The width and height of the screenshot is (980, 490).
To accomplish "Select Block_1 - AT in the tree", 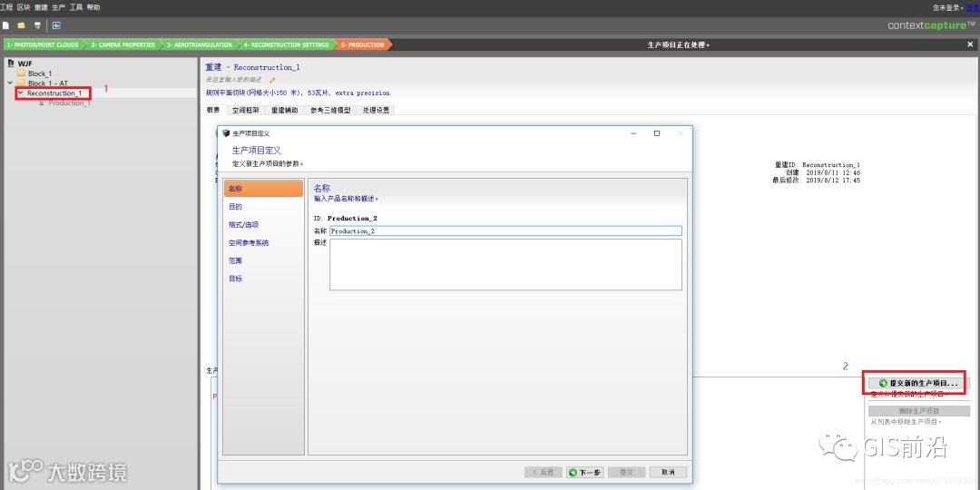I will pos(47,83).
